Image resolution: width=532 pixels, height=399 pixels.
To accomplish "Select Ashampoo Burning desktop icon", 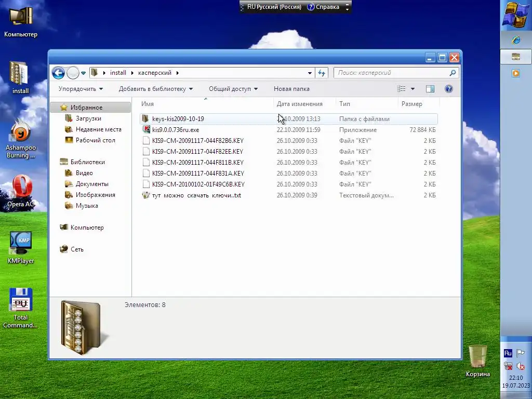I will (20, 138).
